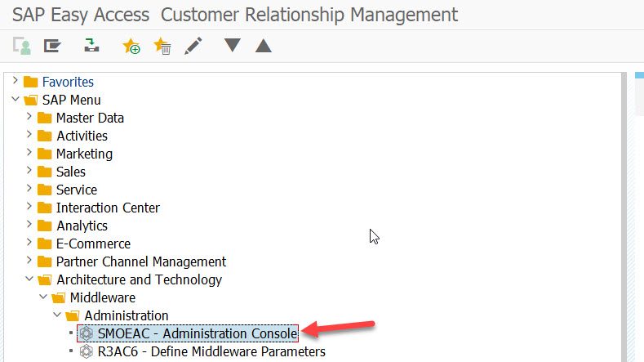Select Partner Channel Management folder

[140, 261]
